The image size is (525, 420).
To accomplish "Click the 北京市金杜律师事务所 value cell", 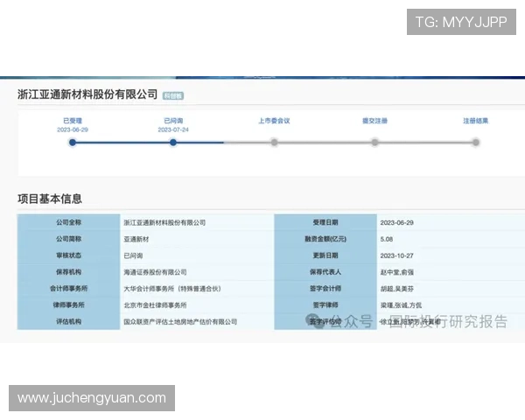I will 197,304.
